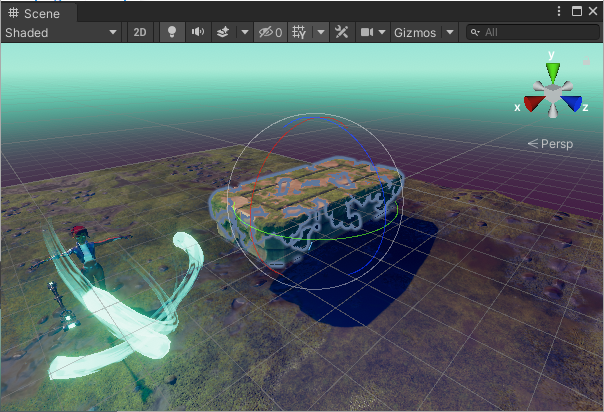The image size is (604, 412).
Task: Click the effects layers icon
Action: coord(224,32)
